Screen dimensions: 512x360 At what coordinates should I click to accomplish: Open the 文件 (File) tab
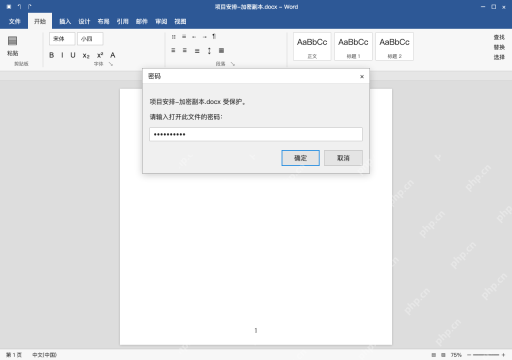[15, 21]
